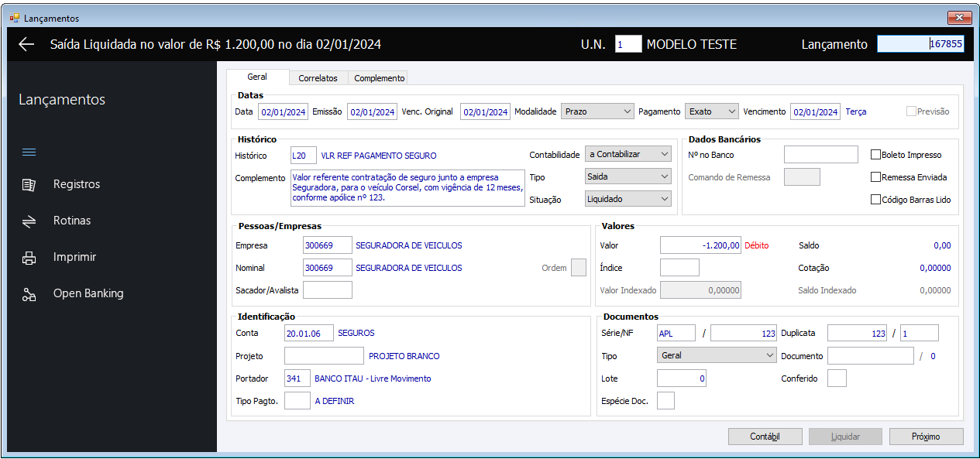
Task: Click the Emissão date field
Action: coord(372,111)
